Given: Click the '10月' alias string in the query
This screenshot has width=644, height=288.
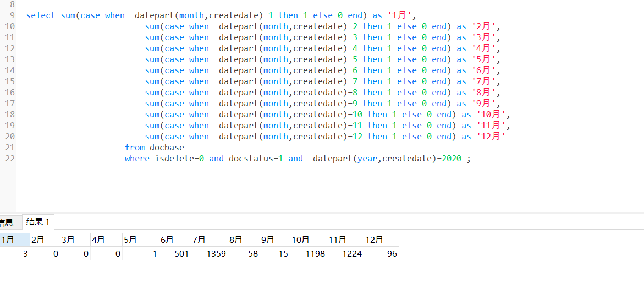Looking at the screenshot, I should (492, 115).
